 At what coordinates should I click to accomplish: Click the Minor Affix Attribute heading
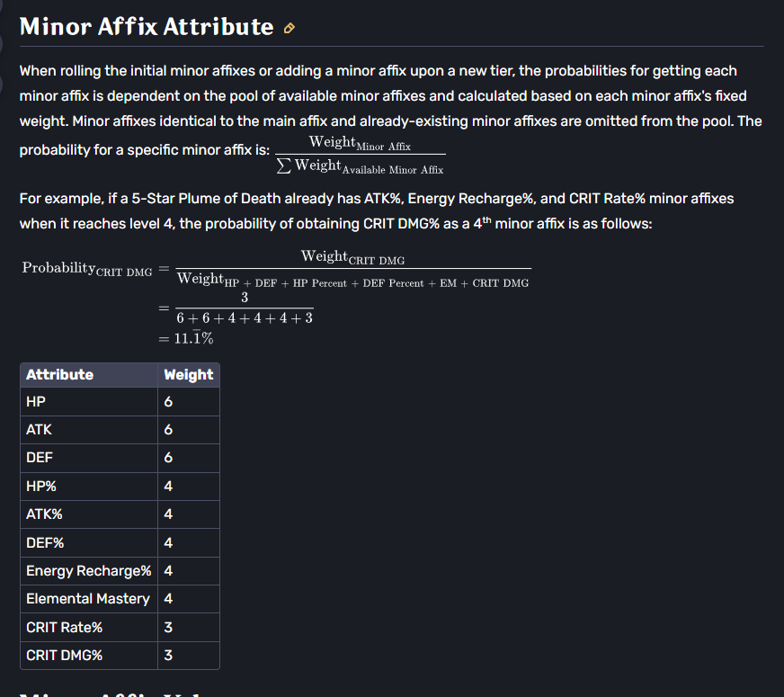click(x=147, y=27)
